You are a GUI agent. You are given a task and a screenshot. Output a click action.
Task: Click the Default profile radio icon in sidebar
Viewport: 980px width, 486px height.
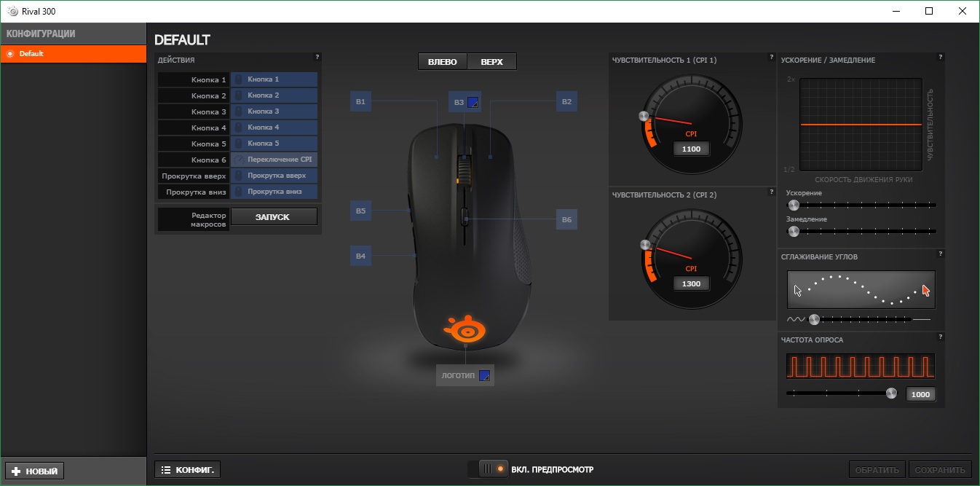[x=10, y=54]
